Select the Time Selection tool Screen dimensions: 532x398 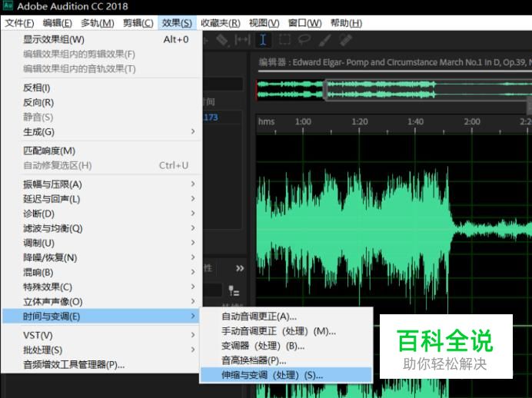pos(263,40)
